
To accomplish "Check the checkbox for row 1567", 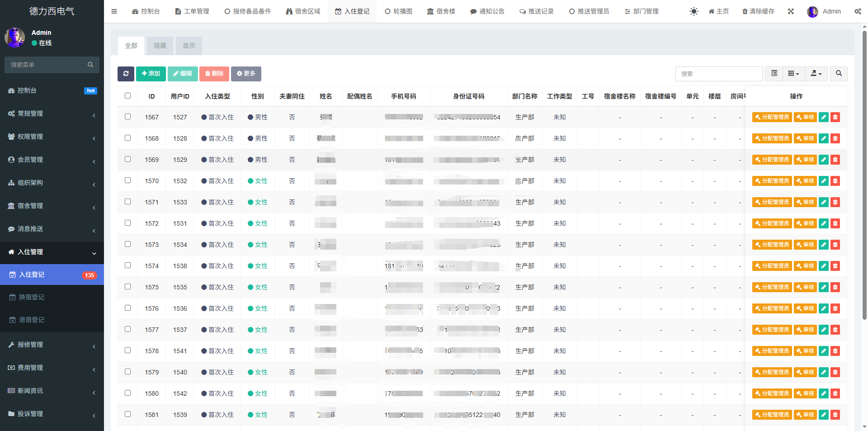I will [127, 117].
